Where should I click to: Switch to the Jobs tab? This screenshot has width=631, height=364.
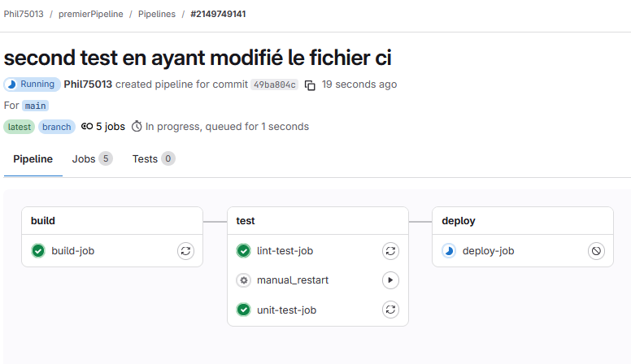click(91, 159)
